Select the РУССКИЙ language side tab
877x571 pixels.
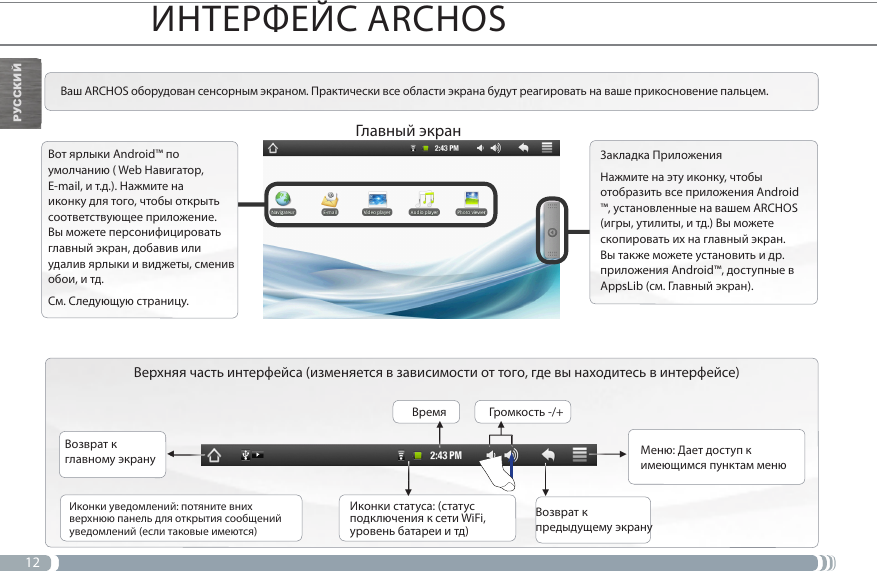coord(20,93)
